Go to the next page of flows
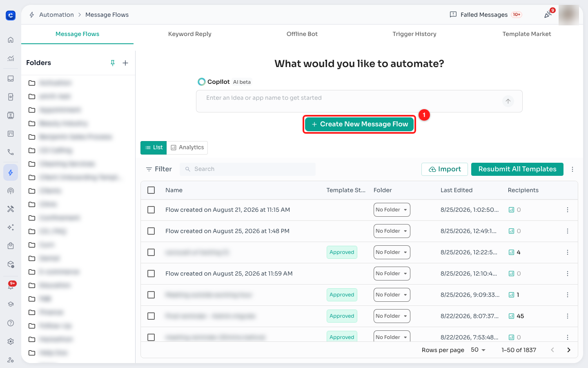The image size is (588, 368). click(x=569, y=350)
